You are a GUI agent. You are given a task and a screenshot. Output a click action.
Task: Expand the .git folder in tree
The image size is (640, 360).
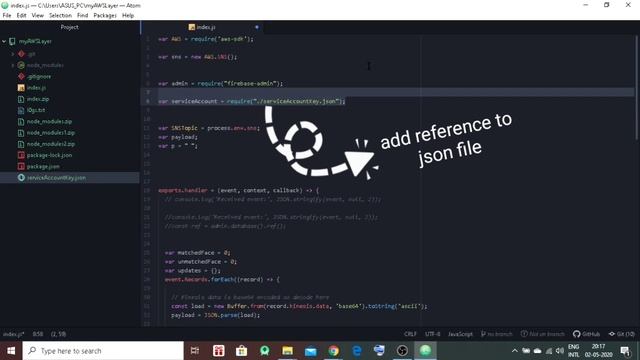tap(13, 54)
